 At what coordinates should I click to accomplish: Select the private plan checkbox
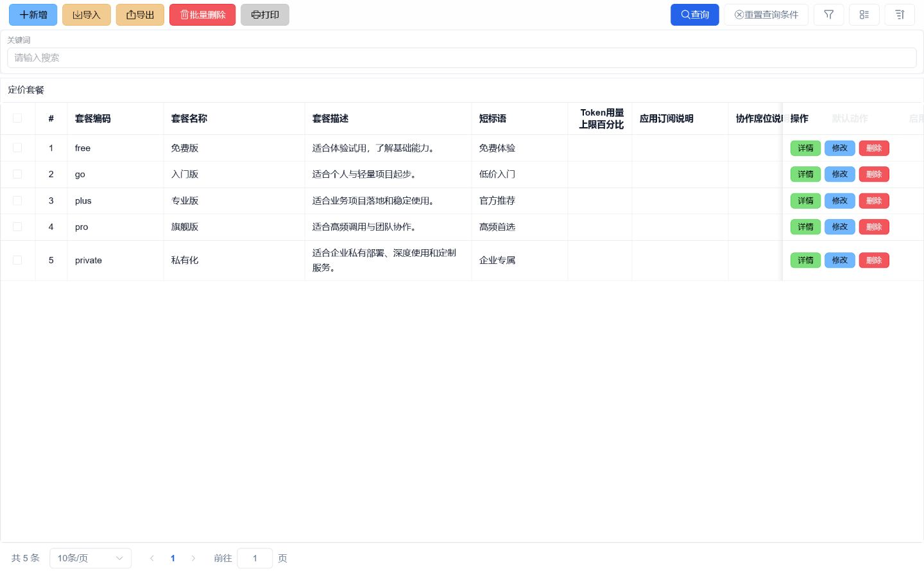click(17, 260)
